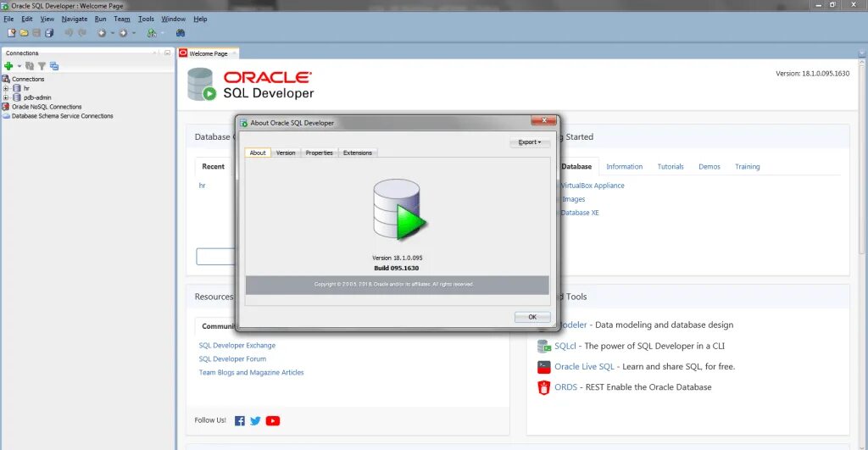
Task: Open the SQL Developer Exchange link
Action: pyautogui.click(x=237, y=346)
